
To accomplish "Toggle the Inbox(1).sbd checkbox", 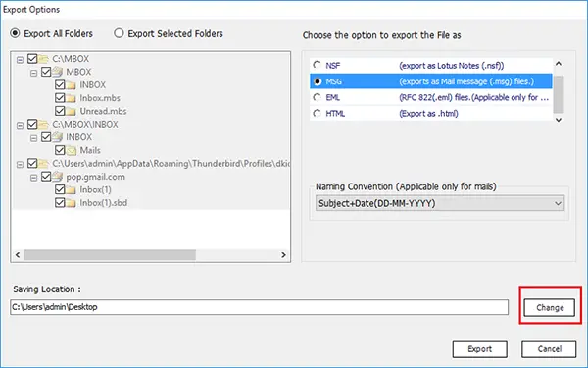I will (x=60, y=203).
